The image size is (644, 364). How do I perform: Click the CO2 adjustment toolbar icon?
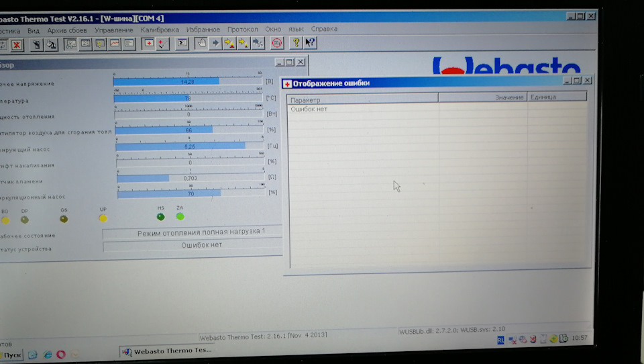click(277, 43)
